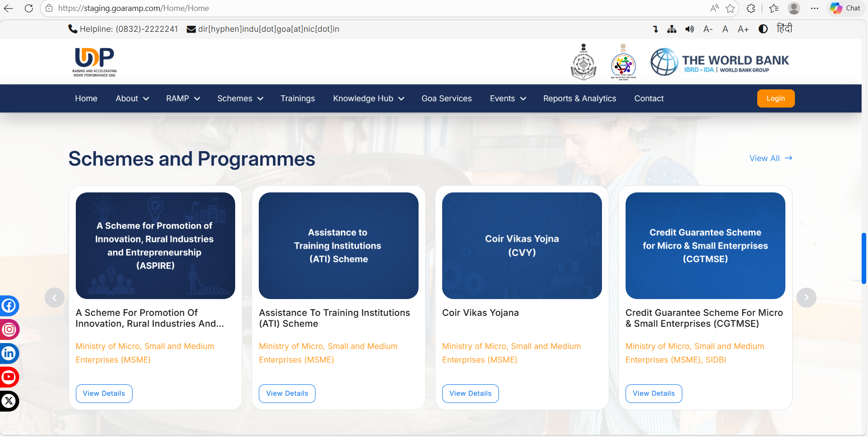View Details of Coir Vikas Yojana
The width and height of the screenshot is (868, 437).
tap(471, 393)
